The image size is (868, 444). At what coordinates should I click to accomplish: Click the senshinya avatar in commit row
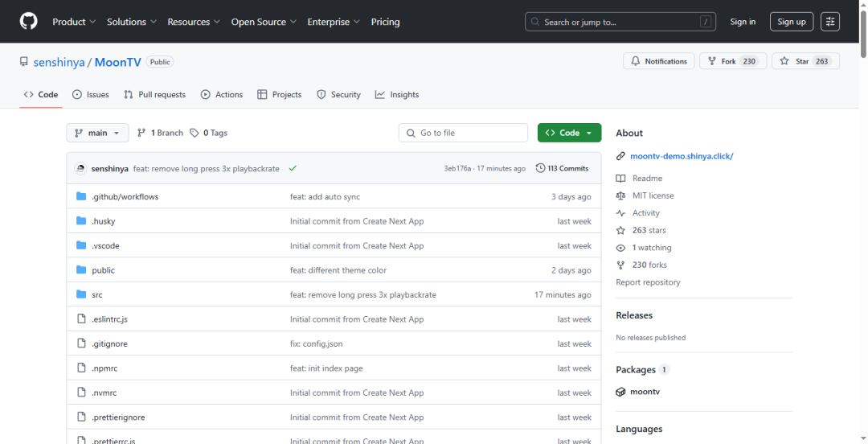pos(80,169)
